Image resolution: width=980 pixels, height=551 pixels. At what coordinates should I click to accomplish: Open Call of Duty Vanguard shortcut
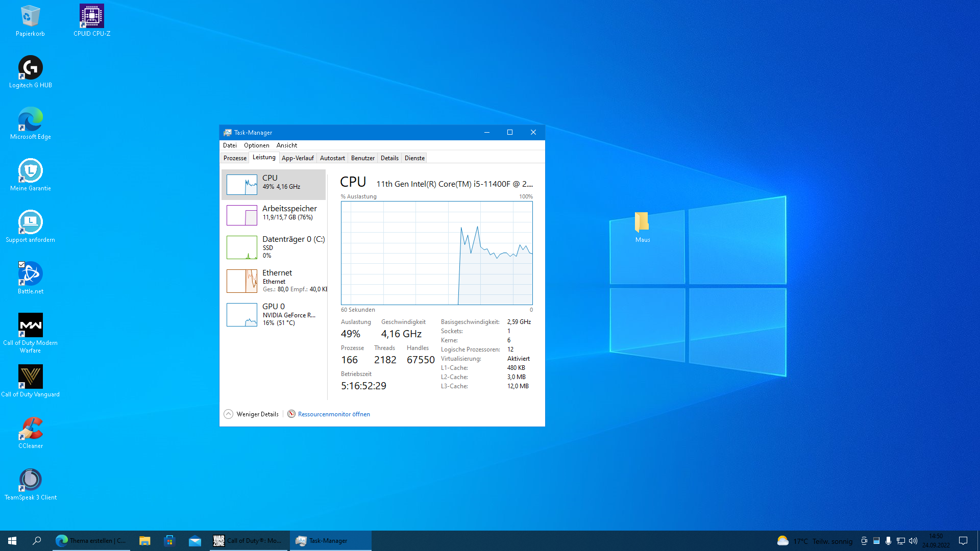pyautogui.click(x=31, y=377)
